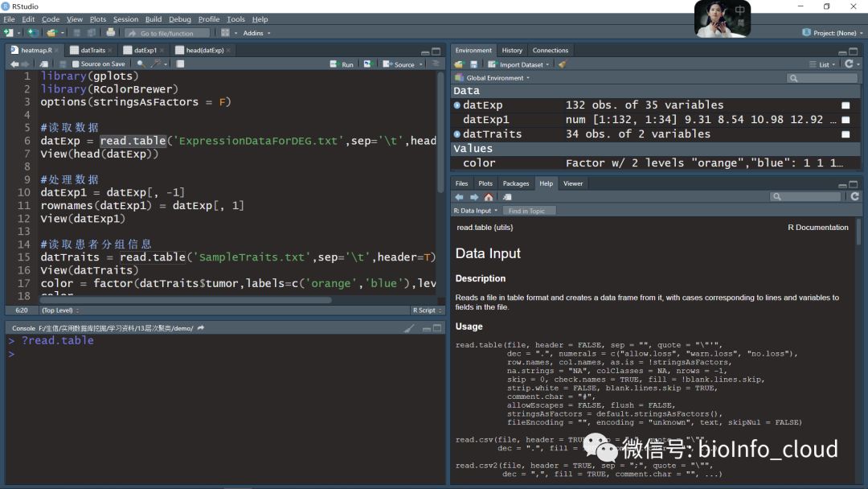The height and width of the screenshot is (489, 868).
Task: Switch to the Packages tab
Action: pyautogui.click(x=515, y=184)
